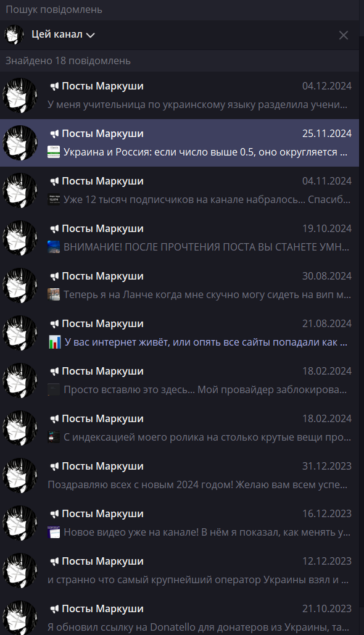The height and width of the screenshot is (635, 364).
Task: Click the thumbnail in the 0.5 rounding post
Action: point(54,152)
